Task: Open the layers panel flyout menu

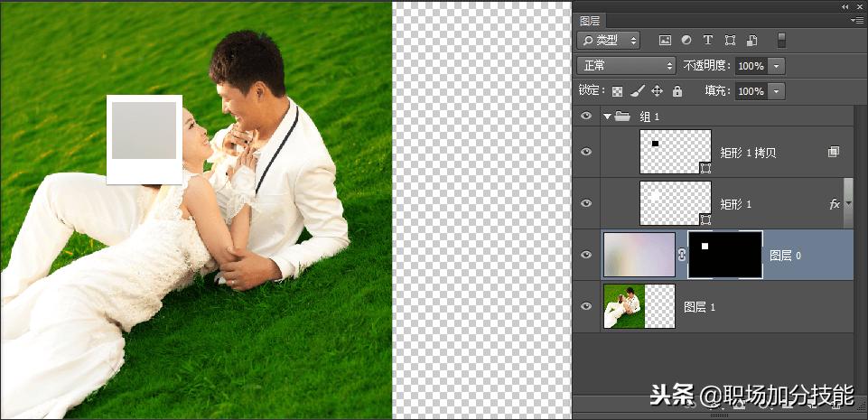Action: 856,21
